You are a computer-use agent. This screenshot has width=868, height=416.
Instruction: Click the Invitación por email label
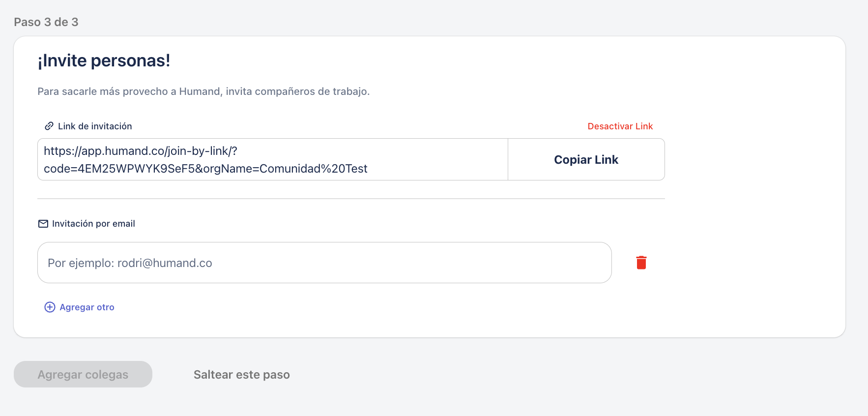pyautogui.click(x=93, y=224)
